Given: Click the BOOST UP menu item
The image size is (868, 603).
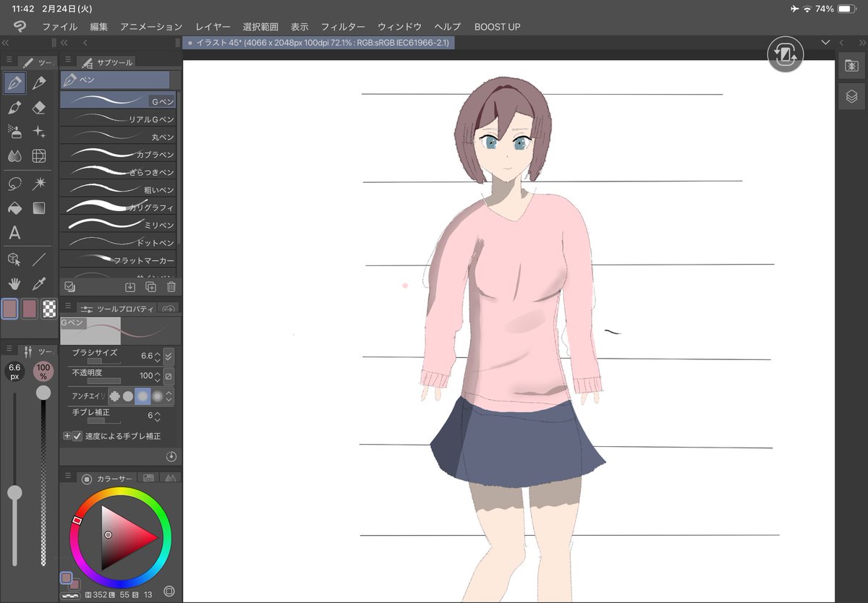Looking at the screenshot, I should click(497, 27).
